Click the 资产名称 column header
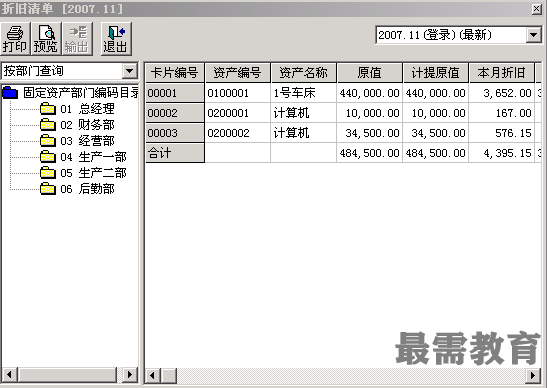 pyautogui.click(x=304, y=73)
